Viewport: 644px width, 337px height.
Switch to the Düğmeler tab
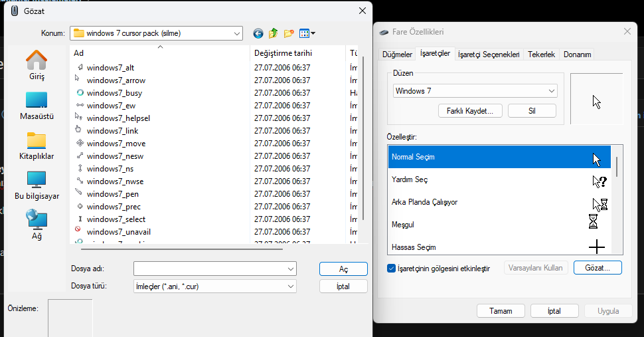(397, 55)
